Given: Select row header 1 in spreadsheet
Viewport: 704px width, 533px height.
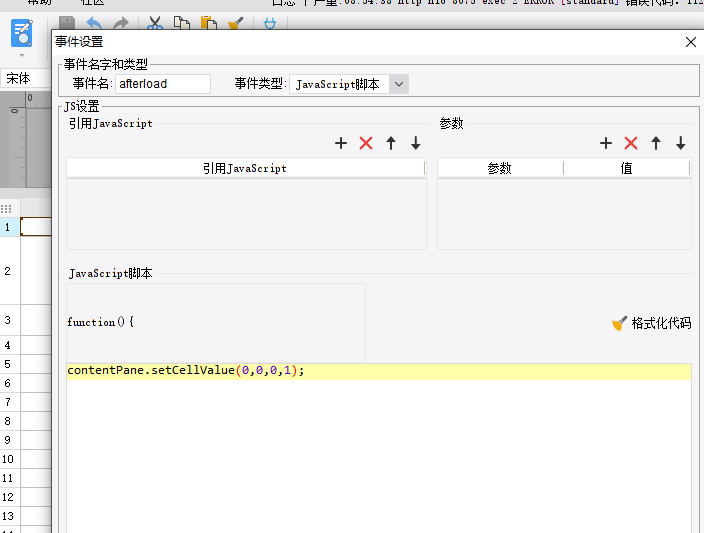Looking at the screenshot, I should (x=9, y=227).
